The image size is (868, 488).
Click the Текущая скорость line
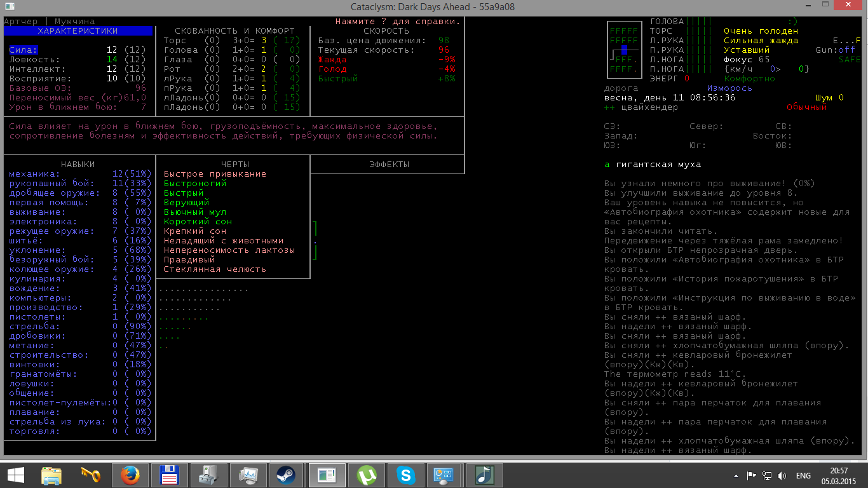pyautogui.click(x=384, y=50)
